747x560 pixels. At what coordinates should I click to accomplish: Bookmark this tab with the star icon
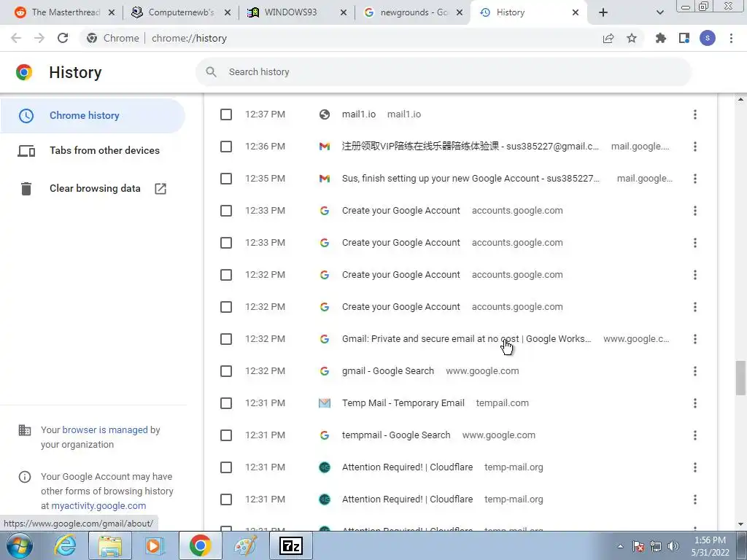pos(632,38)
